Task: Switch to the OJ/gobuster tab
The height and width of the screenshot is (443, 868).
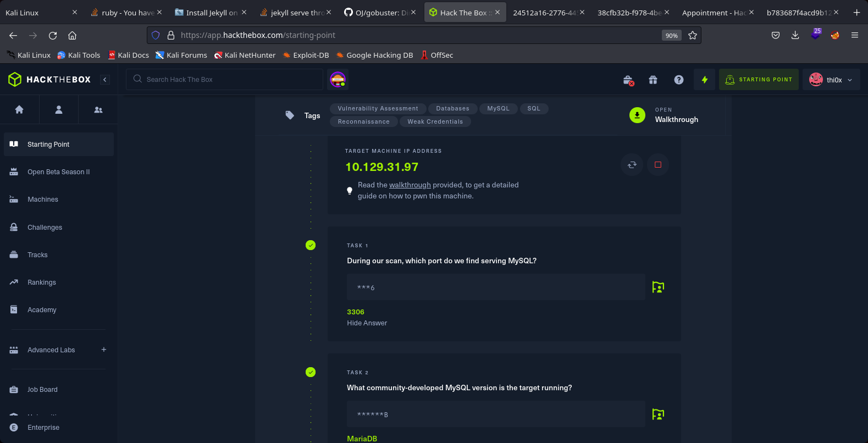Action: pos(380,13)
